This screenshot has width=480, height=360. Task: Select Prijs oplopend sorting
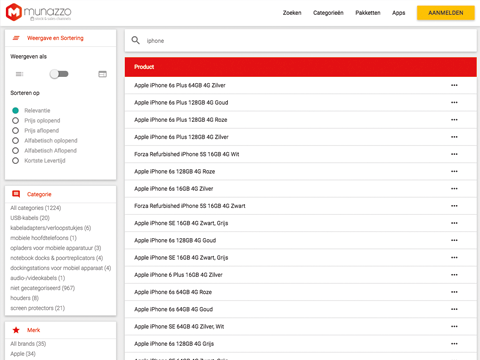coord(15,120)
